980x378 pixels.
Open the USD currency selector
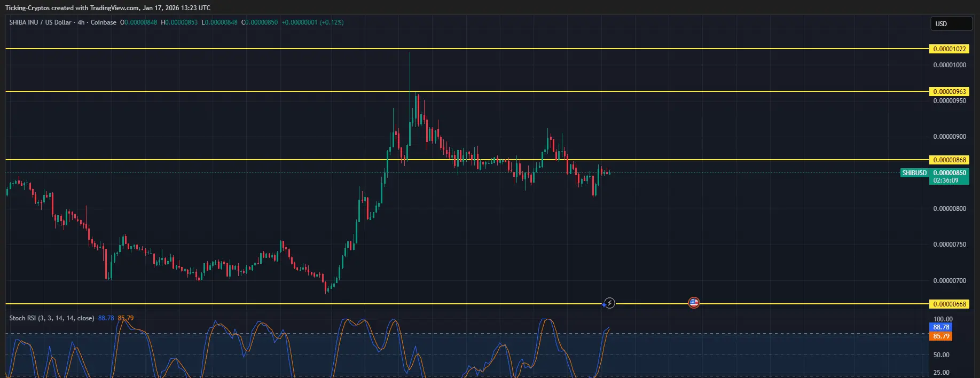(953, 23)
